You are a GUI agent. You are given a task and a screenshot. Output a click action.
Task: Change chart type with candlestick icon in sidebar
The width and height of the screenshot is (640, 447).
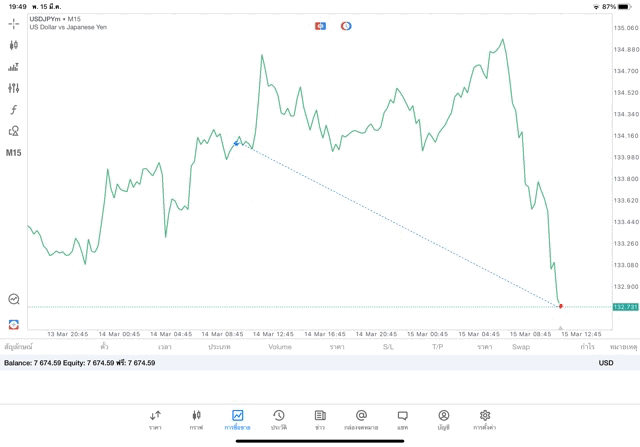[x=13, y=45]
